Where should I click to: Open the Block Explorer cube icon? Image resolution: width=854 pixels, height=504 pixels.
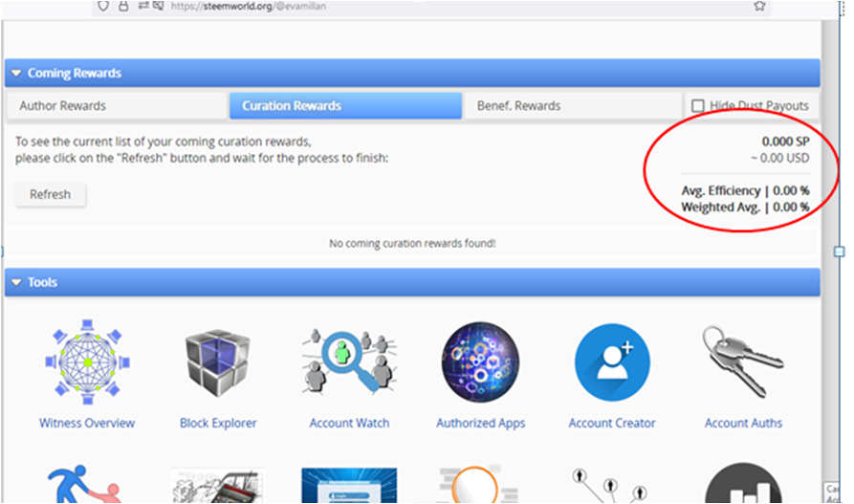point(218,362)
